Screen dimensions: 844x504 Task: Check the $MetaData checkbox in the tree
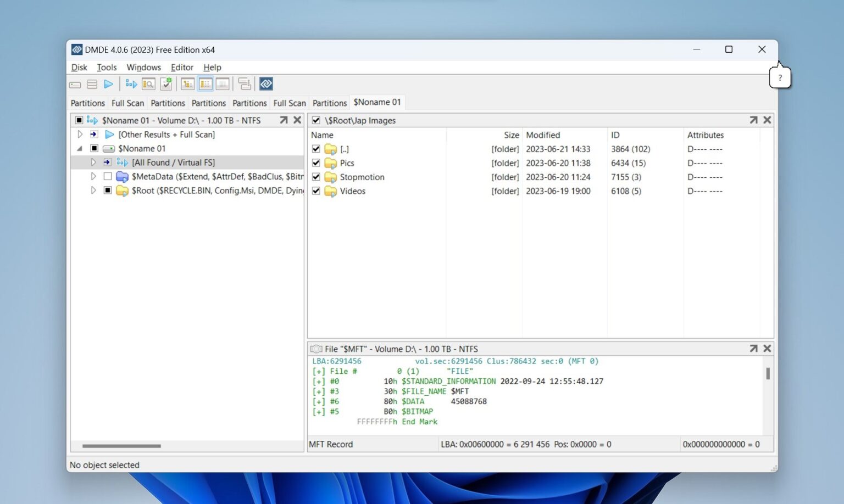click(108, 176)
